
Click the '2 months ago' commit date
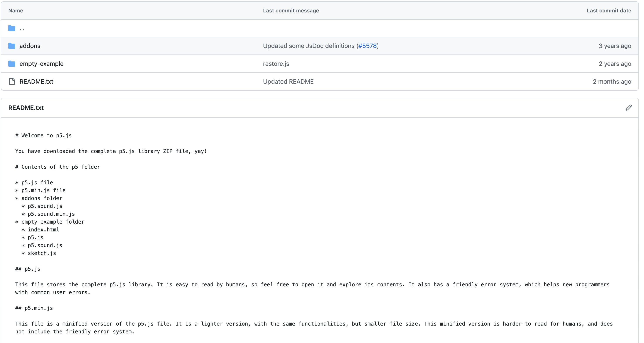(x=612, y=82)
